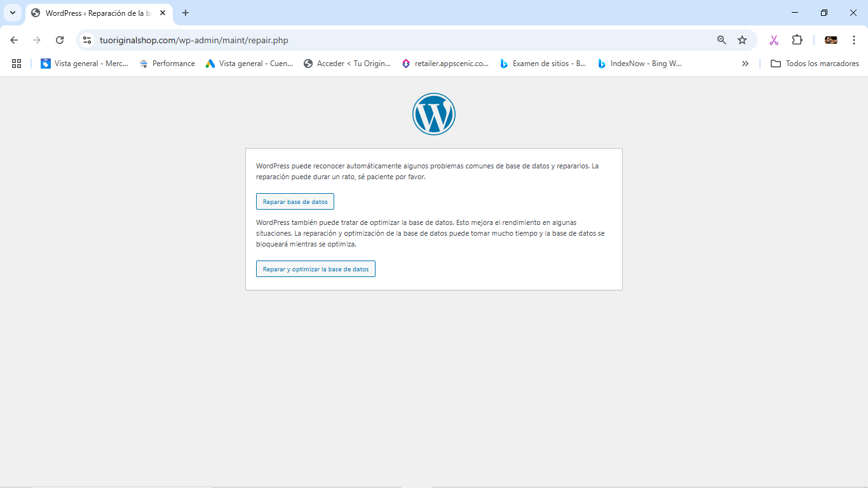Select the WordPress Reparación tab
Viewport: 868px width, 488px height.
coord(98,13)
